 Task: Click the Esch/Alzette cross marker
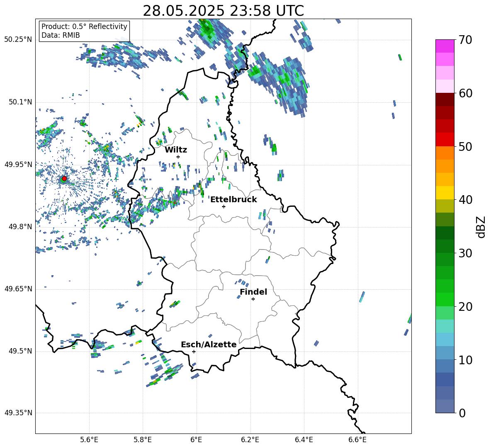pos(194,351)
